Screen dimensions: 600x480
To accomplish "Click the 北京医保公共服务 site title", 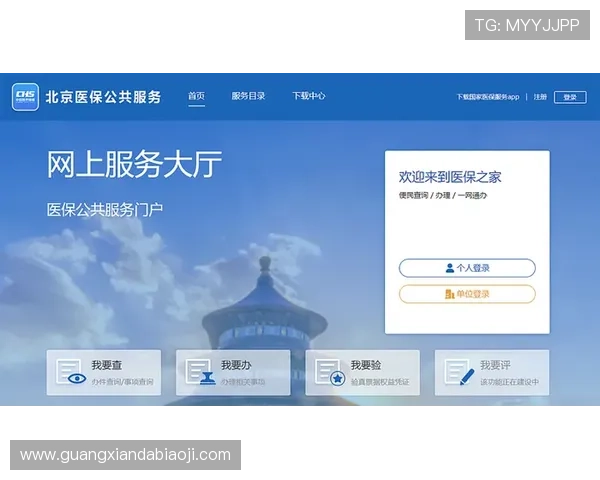I will pyautogui.click(x=103, y=97).
